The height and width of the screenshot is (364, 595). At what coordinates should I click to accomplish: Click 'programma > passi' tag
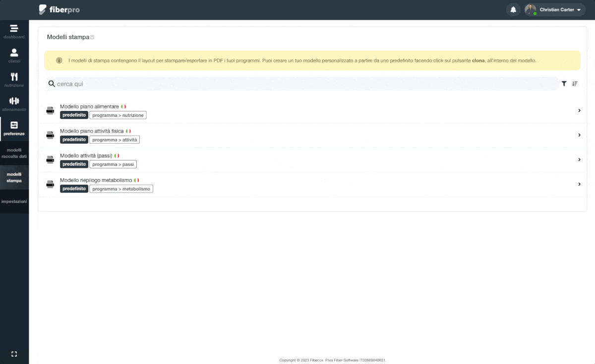click(x=113, y=164)
